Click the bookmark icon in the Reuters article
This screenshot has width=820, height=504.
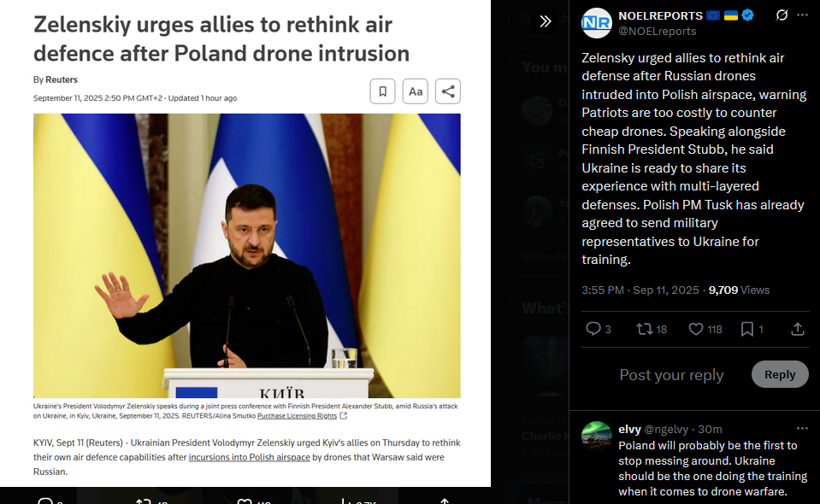click(382, 91)
